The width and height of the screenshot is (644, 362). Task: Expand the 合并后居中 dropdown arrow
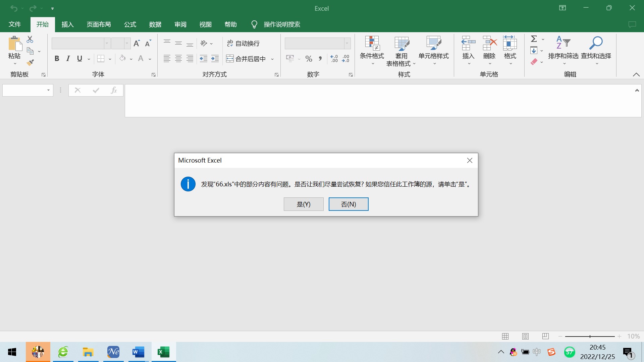pyautogui.click(x=272, y=59)
